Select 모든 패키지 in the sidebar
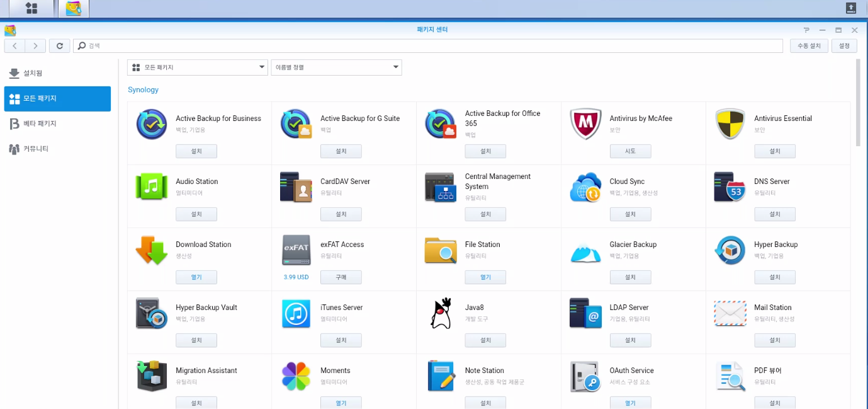This screenshot has width=868, height=409. click(x=57, y=99)
